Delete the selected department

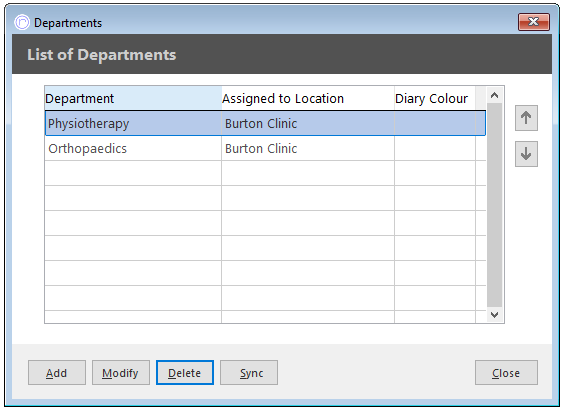pyautogui.click(x=185, y=373)
